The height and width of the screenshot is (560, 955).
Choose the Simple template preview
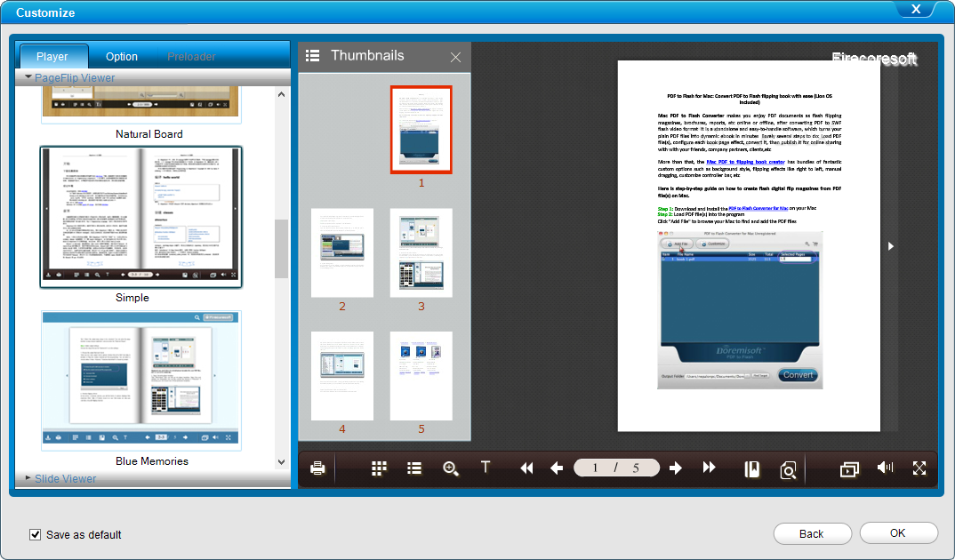(x=140, y=217)
